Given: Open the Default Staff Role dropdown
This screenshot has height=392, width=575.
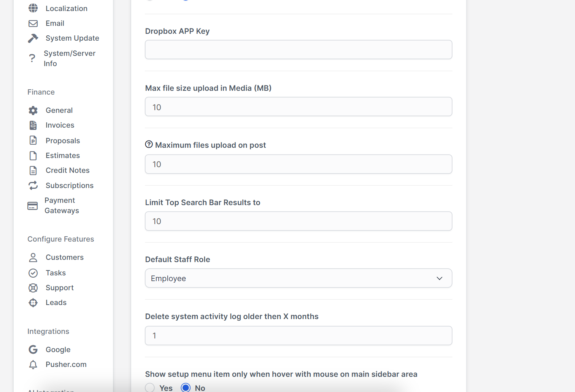Looking at the screenshot, I should click(x=299, y=278).
